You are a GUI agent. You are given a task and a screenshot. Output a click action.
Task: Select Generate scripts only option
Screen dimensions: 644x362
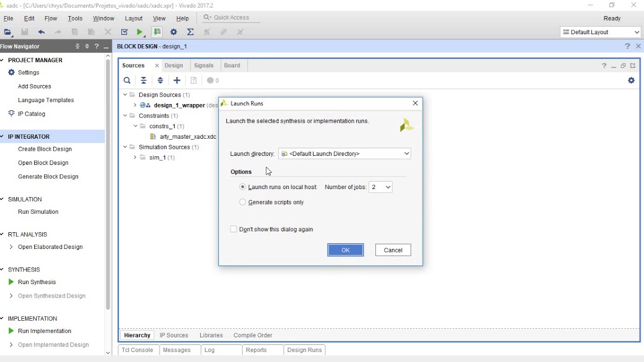pyautogui.click(x=243, y=202)
